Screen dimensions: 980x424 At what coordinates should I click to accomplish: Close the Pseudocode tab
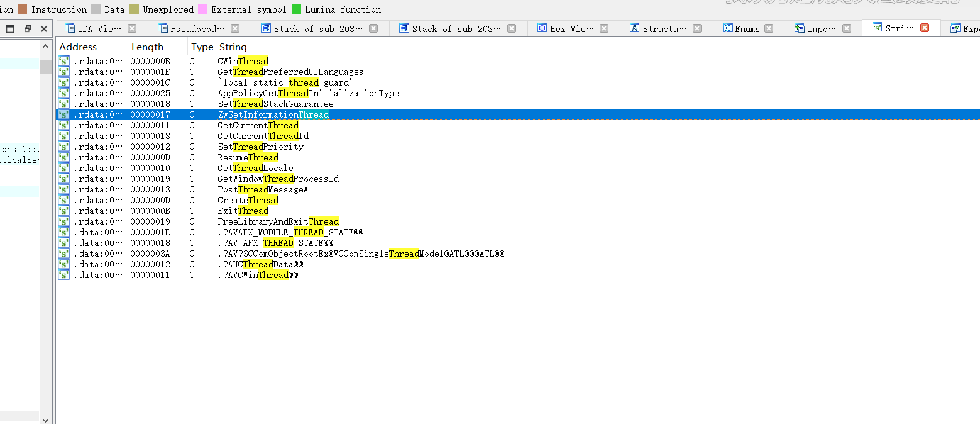click(235, 28)
